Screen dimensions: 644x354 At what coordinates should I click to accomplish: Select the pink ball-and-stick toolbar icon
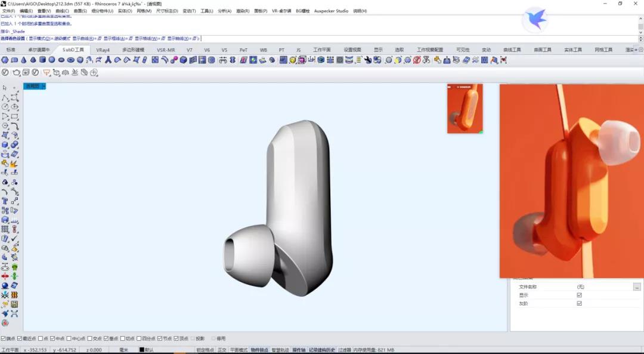(174, 60)
